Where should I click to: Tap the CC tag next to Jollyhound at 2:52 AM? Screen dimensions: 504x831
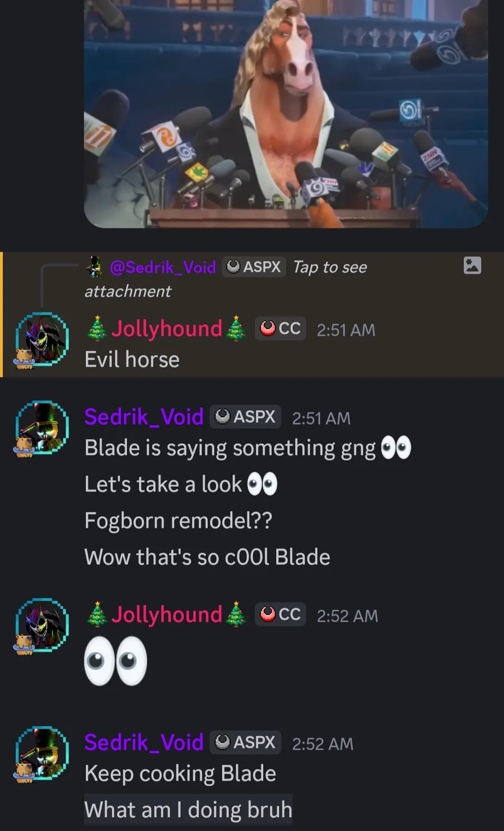coord(281,615)
